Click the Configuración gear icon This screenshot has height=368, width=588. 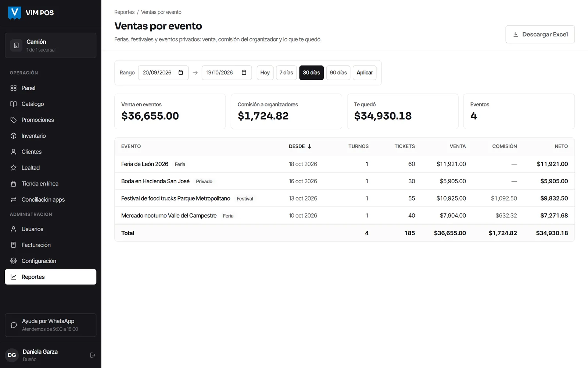(14, 261)
